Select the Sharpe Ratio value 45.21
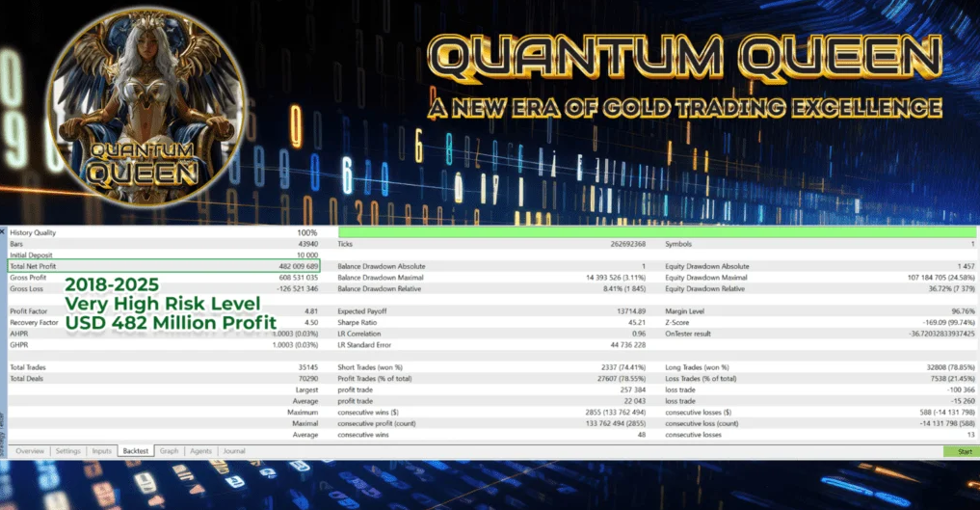Screen dimensions: 980x510 (x=637, y=323)
